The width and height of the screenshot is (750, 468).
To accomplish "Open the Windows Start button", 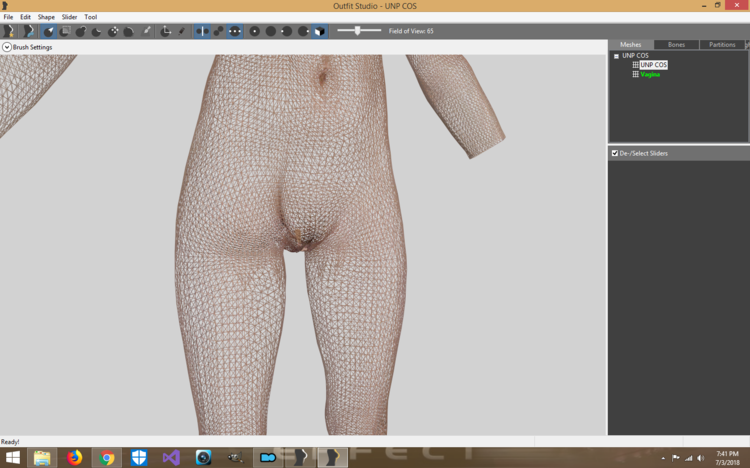I will pyautogui.click(x=13, y=458).
